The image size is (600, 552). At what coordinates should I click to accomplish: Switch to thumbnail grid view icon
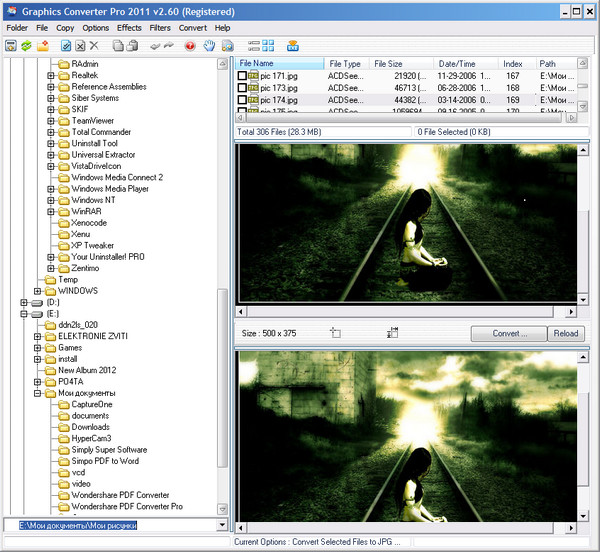[x=268, y=46]
